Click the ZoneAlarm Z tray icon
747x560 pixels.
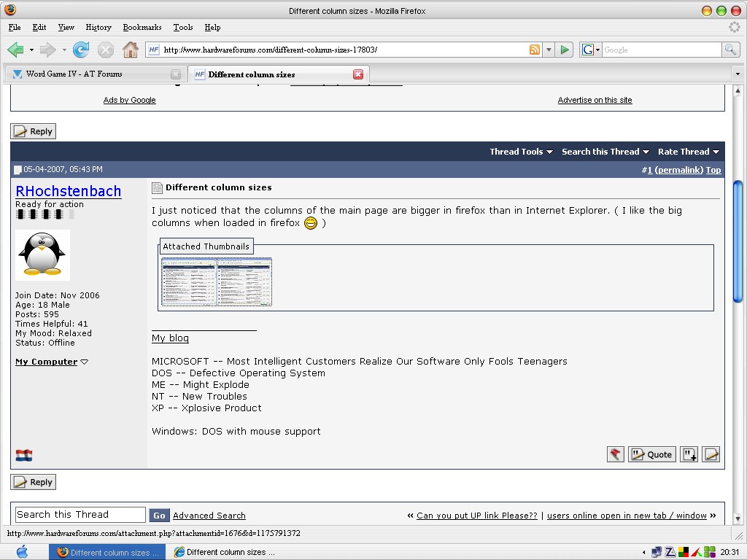tap(670, 552)
